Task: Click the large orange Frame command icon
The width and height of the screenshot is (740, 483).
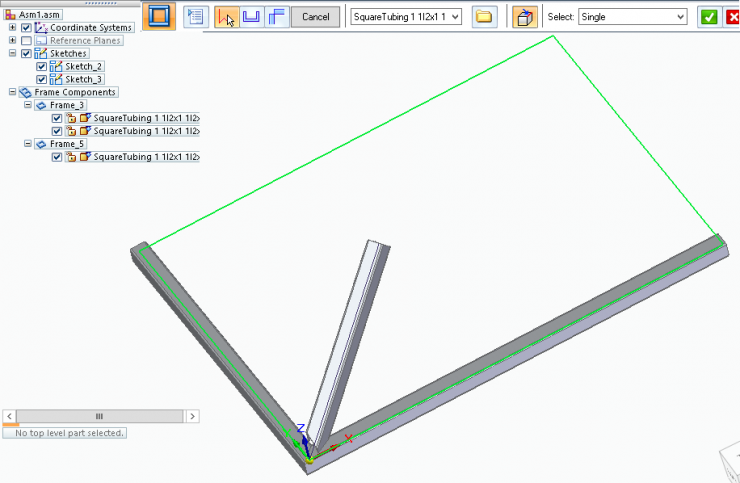Action: (x=159, y=16)
